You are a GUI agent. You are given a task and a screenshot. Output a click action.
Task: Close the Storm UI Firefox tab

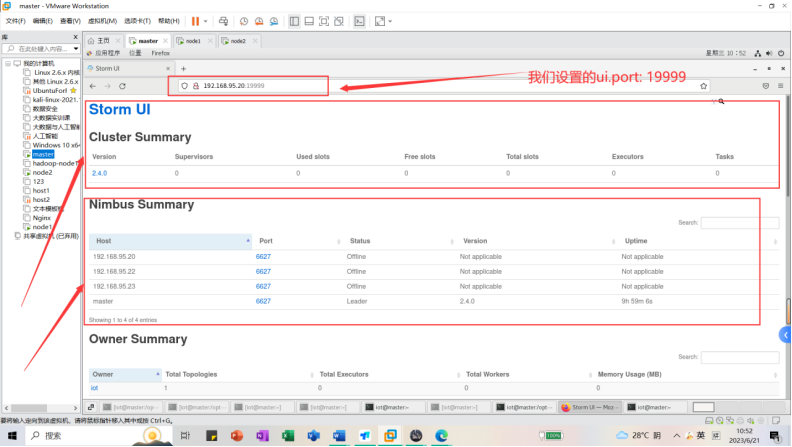pyautogui.click(x=168, y=69)
